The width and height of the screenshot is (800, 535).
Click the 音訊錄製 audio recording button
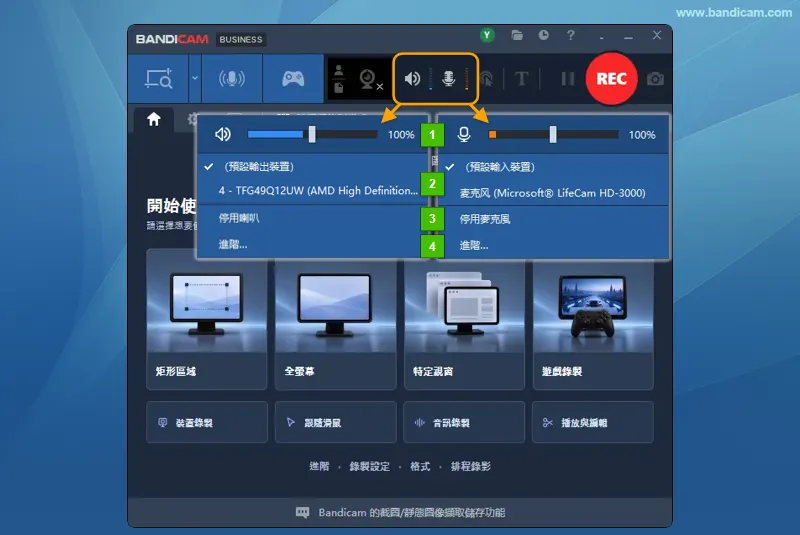point(464,422)
